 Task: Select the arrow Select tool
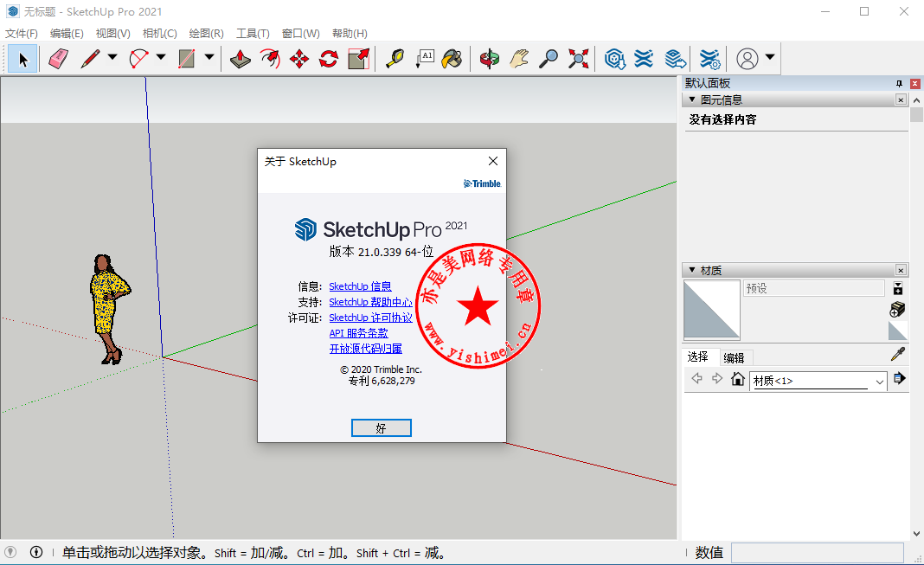(x=23, y=59)
